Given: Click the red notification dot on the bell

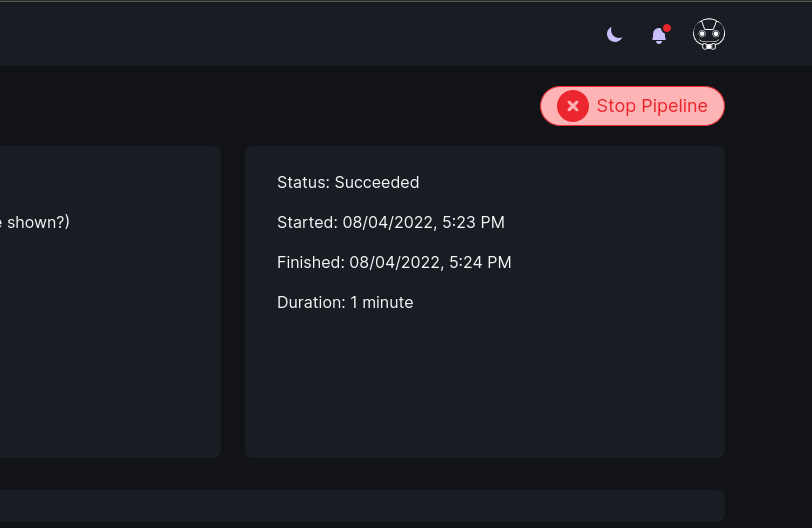Looking at the screenshot, I should [x=667, y=28].
